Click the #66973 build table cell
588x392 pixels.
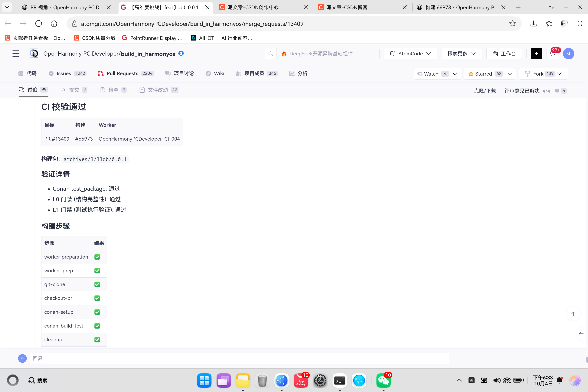[84, 139]
